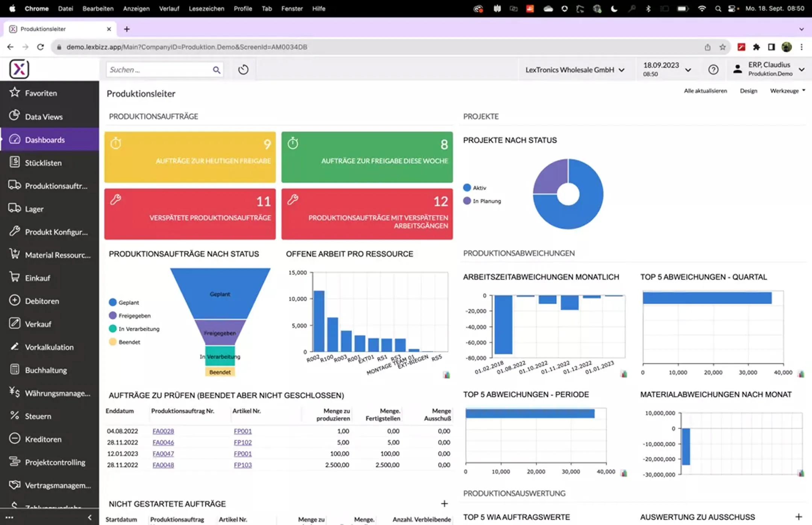812x525 pixels.
Task: Open production order FA0028 link
Action: pos(163,431)
